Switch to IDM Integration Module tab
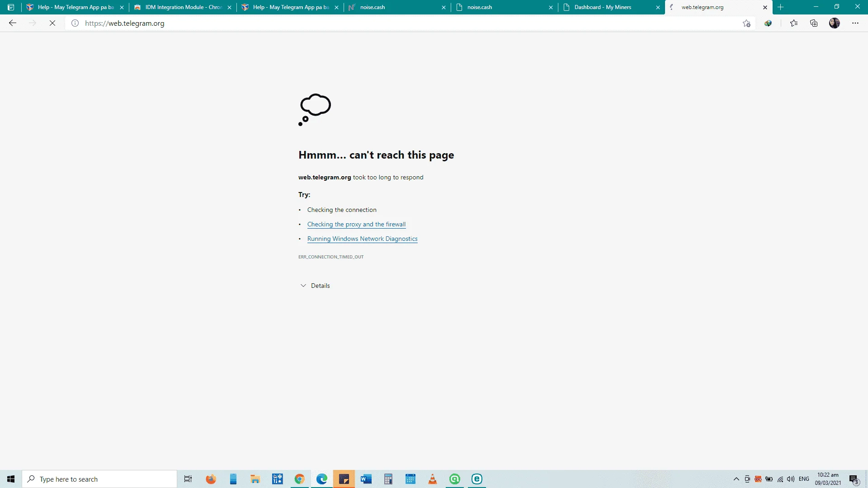Image resolution: width=868 pixels, height=488 pixels. pos(183,7)
